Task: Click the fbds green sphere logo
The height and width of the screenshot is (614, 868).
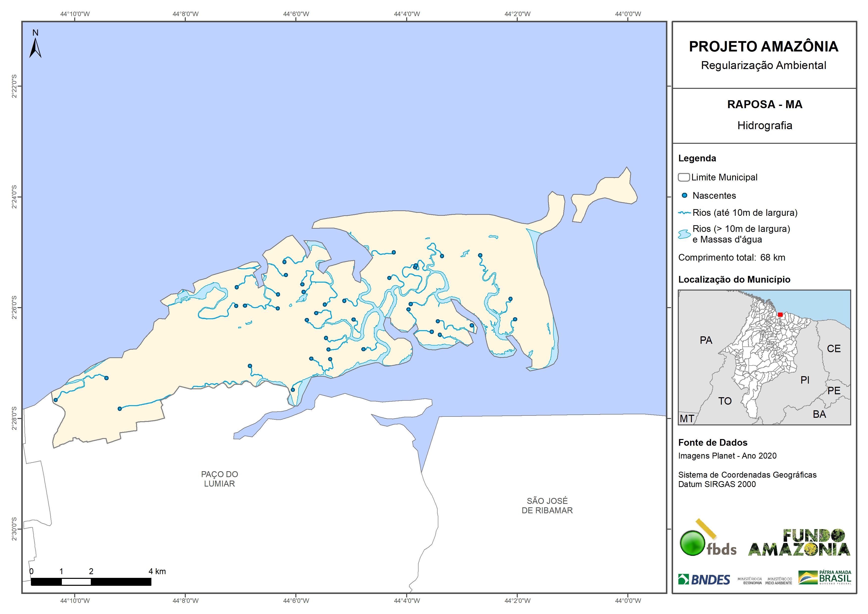Action: pyautogui.click(x=692, y=543)
